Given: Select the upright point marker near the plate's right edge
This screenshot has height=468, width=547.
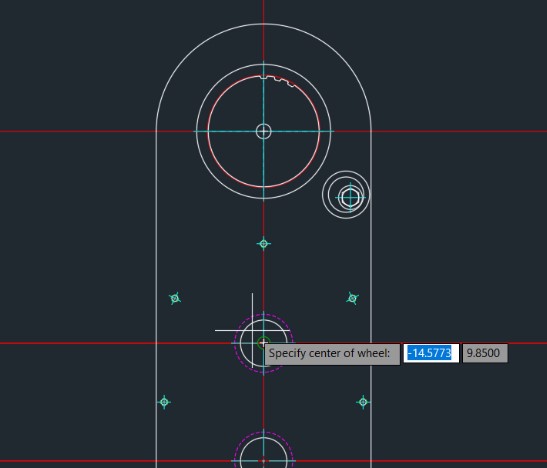Looking at the screenshot, I should [363, 402].
